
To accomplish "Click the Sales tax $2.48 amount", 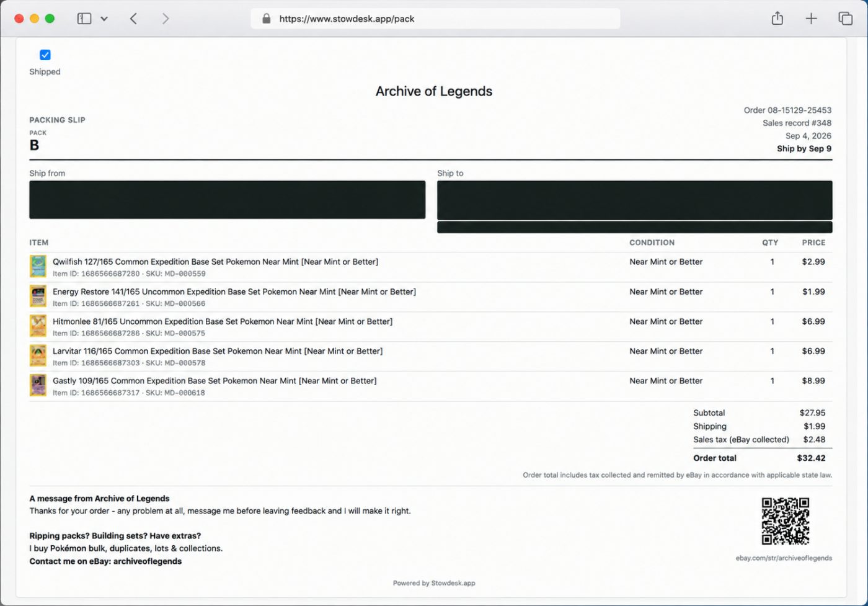I will 814,440.
